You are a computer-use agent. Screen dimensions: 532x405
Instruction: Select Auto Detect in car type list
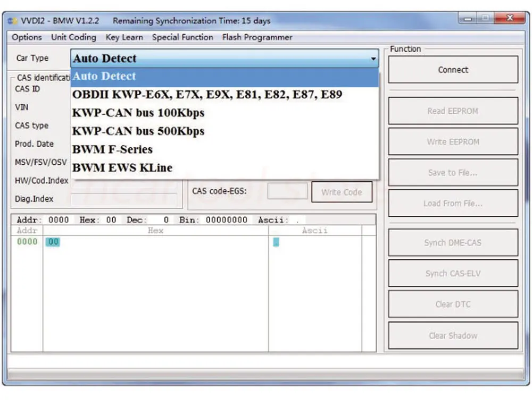click(225, 77)
